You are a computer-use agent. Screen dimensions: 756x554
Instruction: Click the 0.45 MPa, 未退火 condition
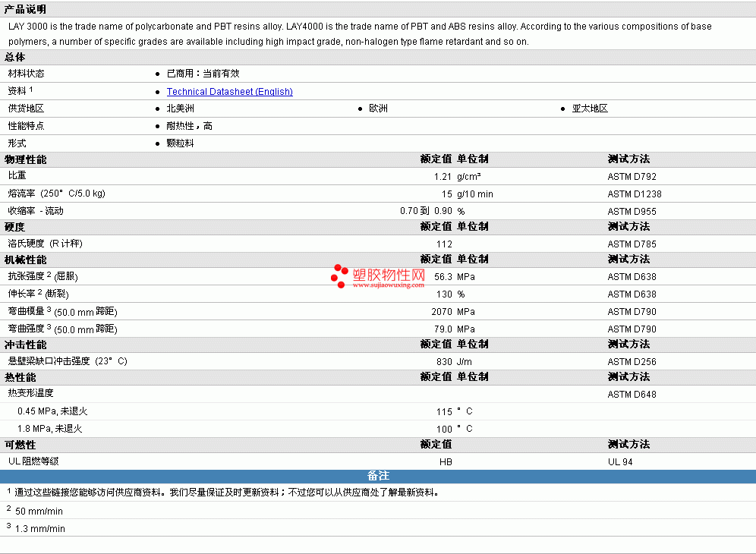click(52, 411)
